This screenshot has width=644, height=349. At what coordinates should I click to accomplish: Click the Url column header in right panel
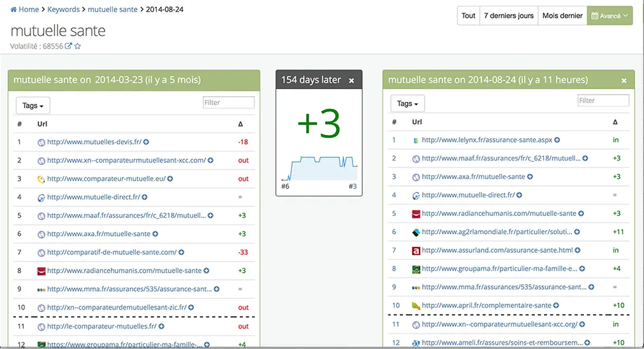(417, 122)
